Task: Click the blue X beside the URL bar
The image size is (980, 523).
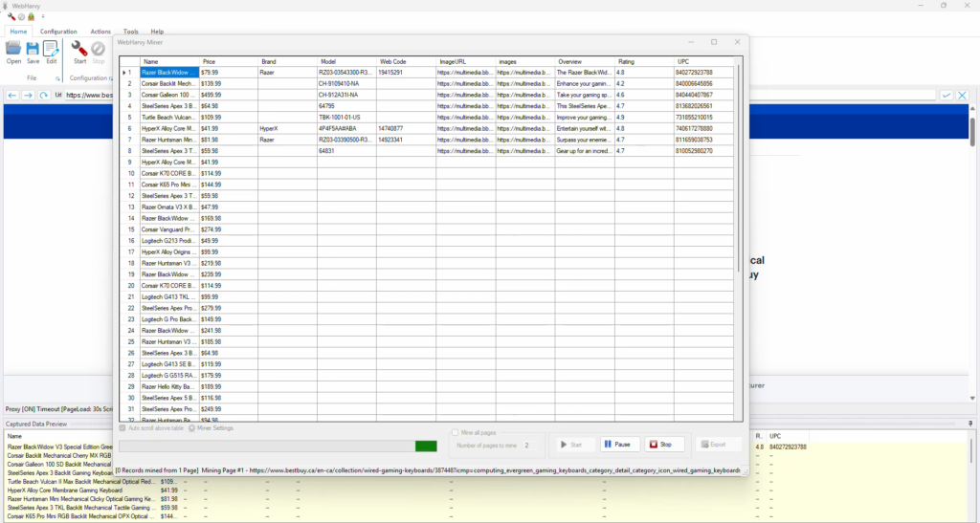Action: click(962, 96)
